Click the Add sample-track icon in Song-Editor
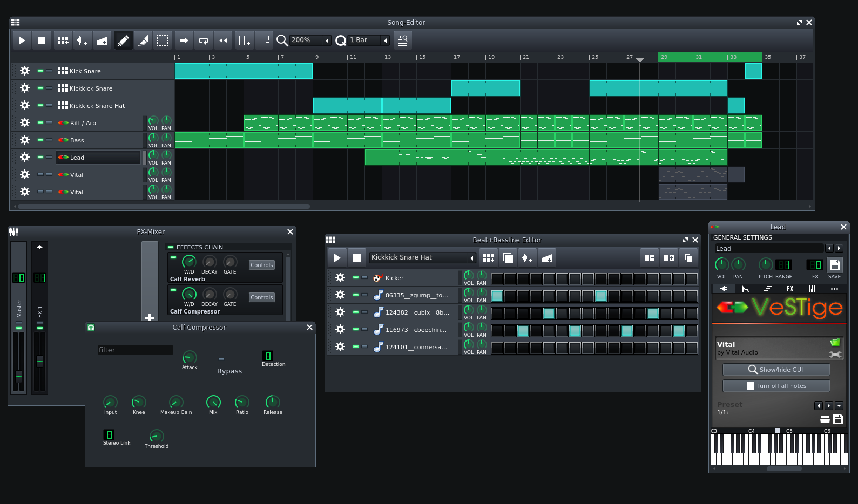Image resolution: width=858 pixels, height=504 pixels. coord(82,40)
